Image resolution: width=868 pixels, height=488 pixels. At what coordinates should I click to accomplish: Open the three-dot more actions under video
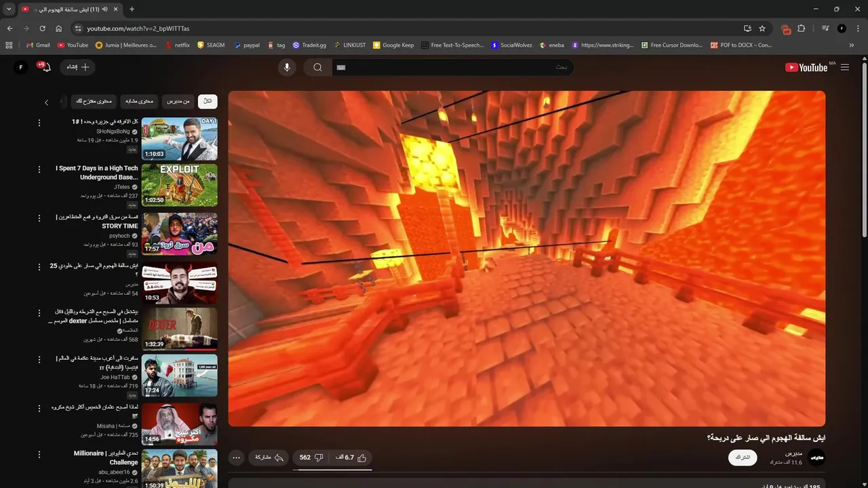click(236, 457)
